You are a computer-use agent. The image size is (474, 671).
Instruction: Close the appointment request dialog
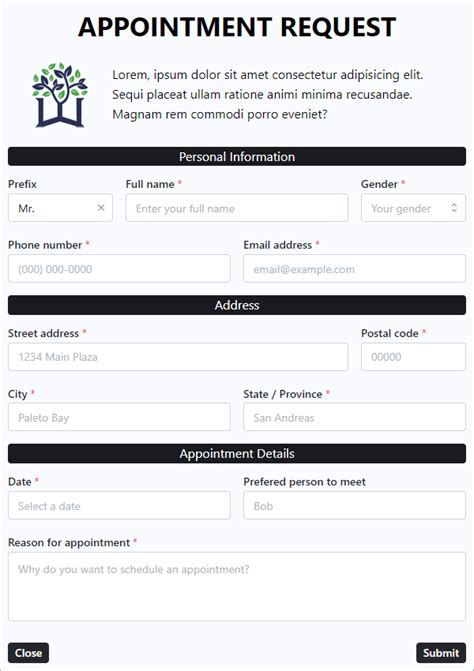(x=28, y=653)
